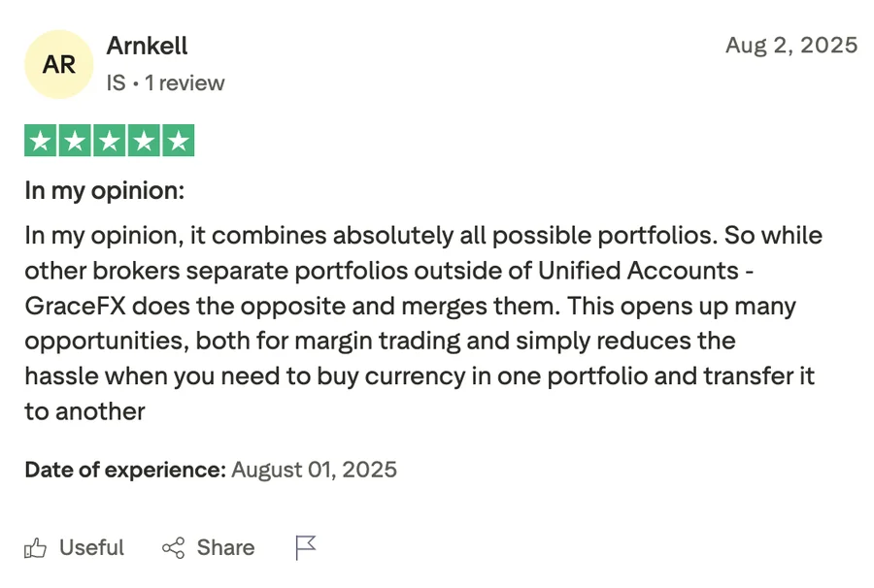
Task: Open Arnkell's reviewer profile name
Action: [x=147, y=46]
